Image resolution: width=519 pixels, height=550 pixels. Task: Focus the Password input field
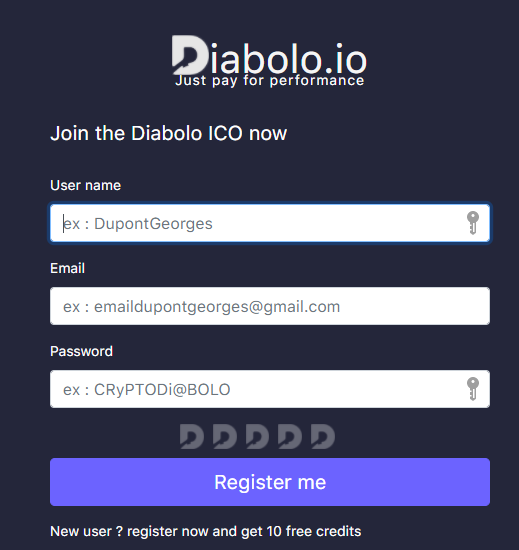tap(270, 389)
